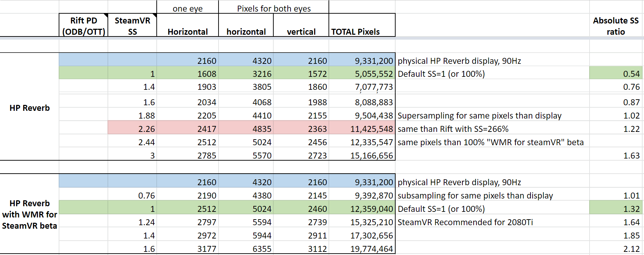Select cell with total pixels 12,335,547

[362, 141]
